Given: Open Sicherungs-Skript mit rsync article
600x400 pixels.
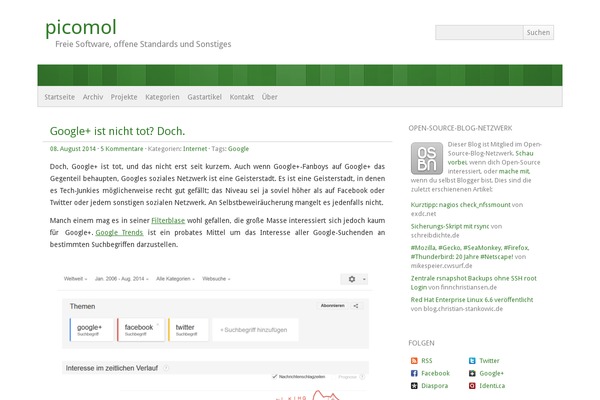Looking at the screenshot, I should 450,226.
